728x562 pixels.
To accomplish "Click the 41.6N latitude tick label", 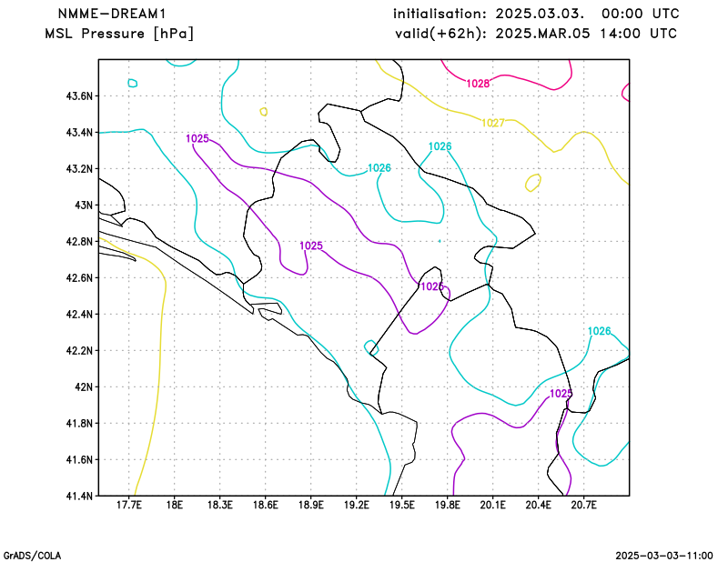I will (79, 460).
